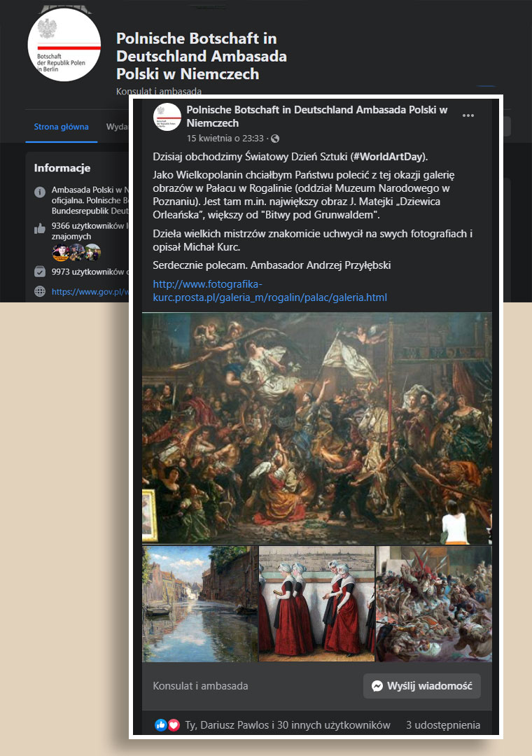Open the post's three-dot options menu
This screenshot has width=532, height=756.
(x=468, y=115)
